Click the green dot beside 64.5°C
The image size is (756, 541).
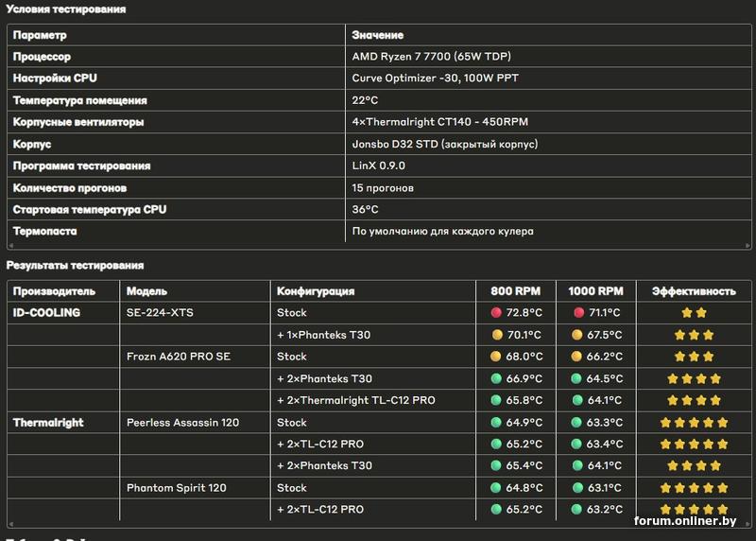(576, 378)
